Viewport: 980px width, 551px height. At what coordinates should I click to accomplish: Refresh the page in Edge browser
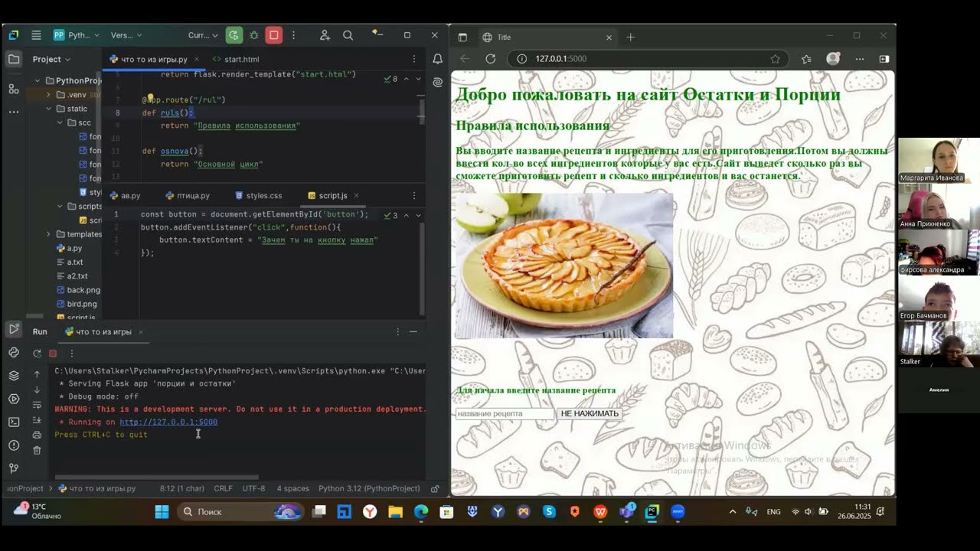click(x=491, y=59)
